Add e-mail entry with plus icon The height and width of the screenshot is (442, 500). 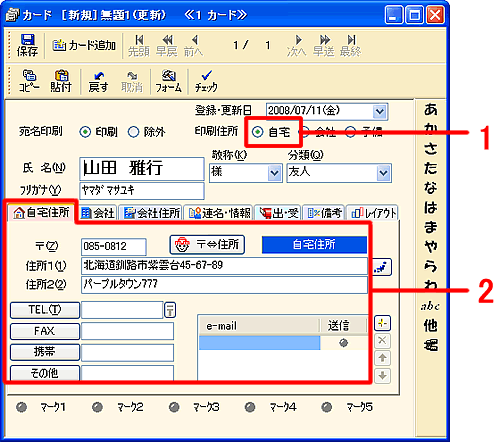pyautogui.click(x=382, y=323)
